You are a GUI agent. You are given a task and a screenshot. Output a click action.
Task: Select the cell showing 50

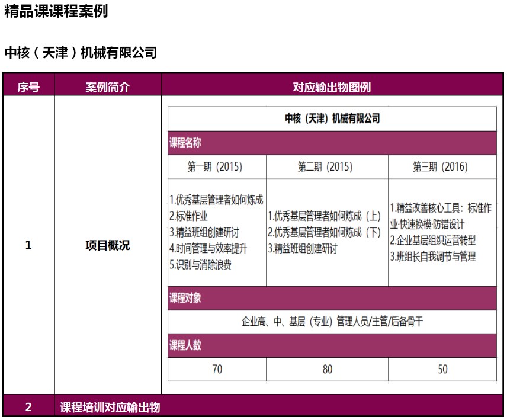tap(441, 368)
